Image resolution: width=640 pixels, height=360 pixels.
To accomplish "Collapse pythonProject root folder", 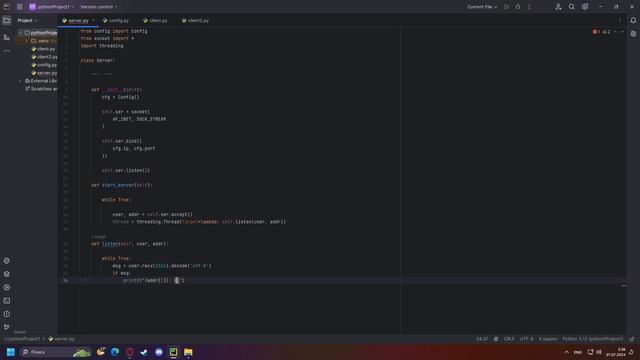I will pyautogui.click(x=20, y=33).
